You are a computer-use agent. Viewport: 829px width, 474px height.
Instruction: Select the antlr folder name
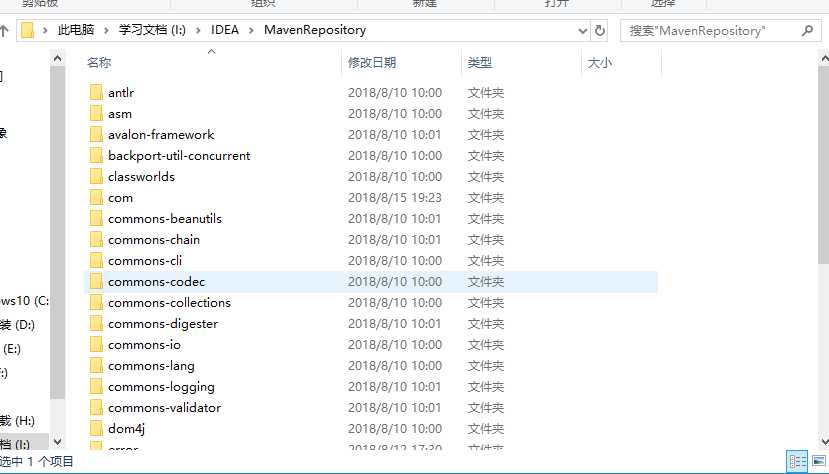121,92
